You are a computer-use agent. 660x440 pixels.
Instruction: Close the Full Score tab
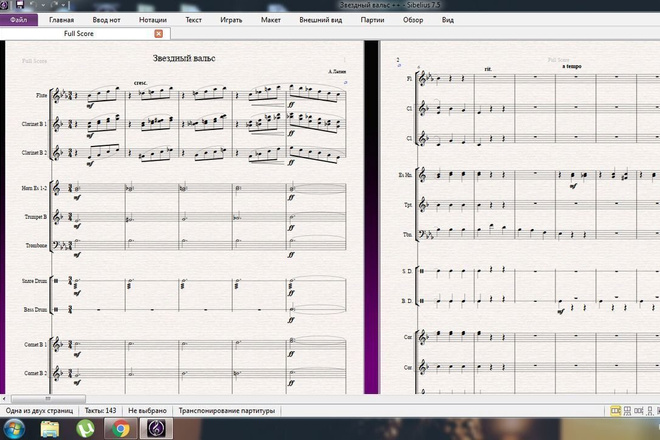click(158, 34)
